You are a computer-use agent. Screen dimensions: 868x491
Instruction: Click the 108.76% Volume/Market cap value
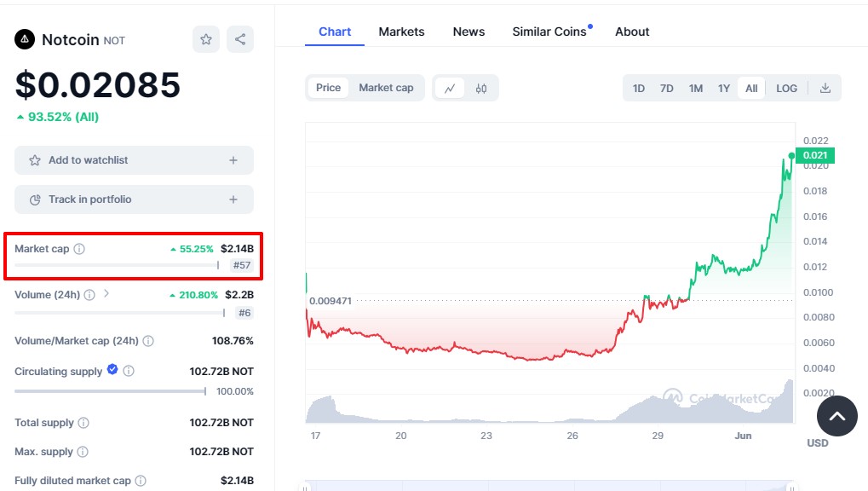click(x=233, y=341)
